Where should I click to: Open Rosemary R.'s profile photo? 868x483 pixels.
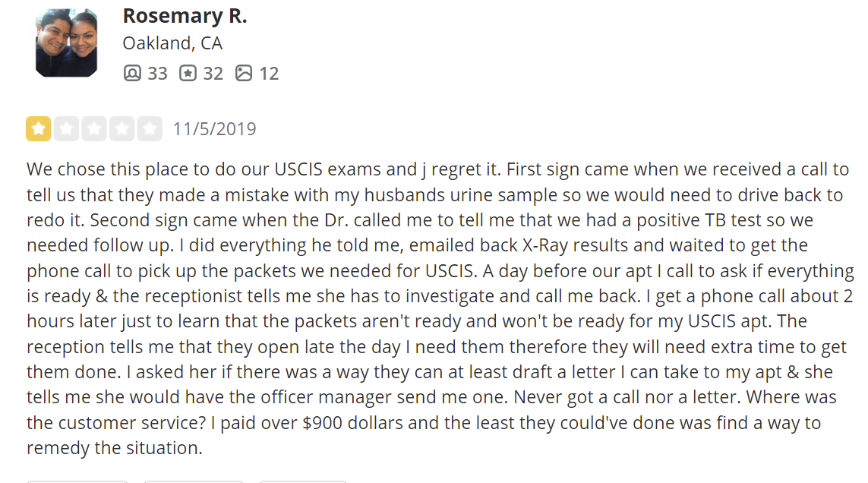(x=66, y=43)
